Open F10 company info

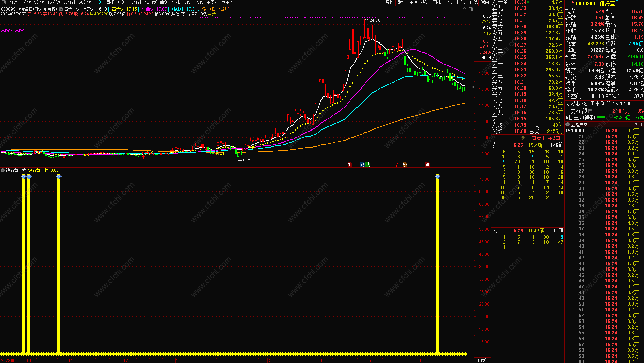(449, 2)
